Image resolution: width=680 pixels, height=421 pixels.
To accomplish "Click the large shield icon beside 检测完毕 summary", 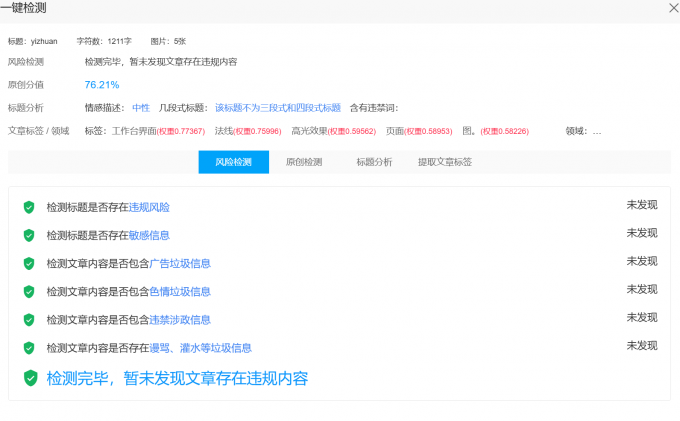I will click(x=30, y=378).
